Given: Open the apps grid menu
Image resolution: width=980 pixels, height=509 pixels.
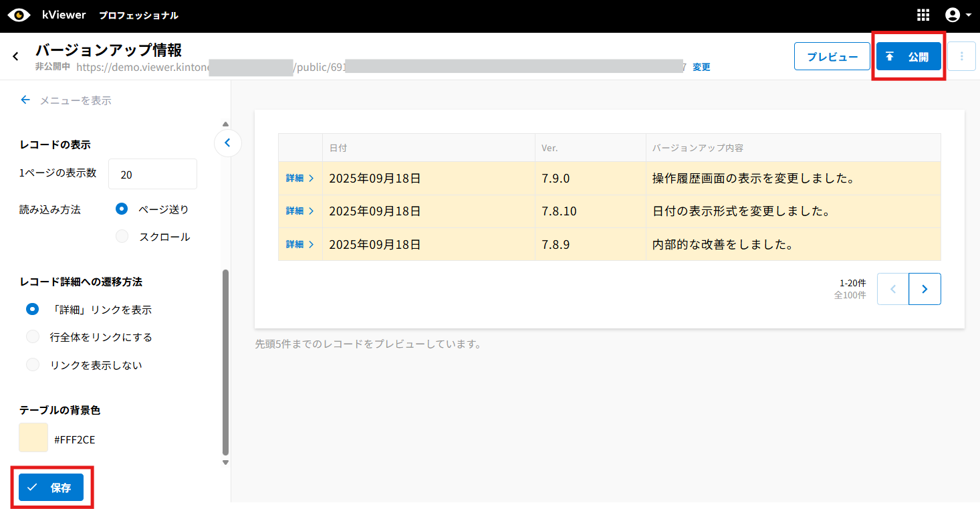Looking at the screenshot, I should click(923, 15).
